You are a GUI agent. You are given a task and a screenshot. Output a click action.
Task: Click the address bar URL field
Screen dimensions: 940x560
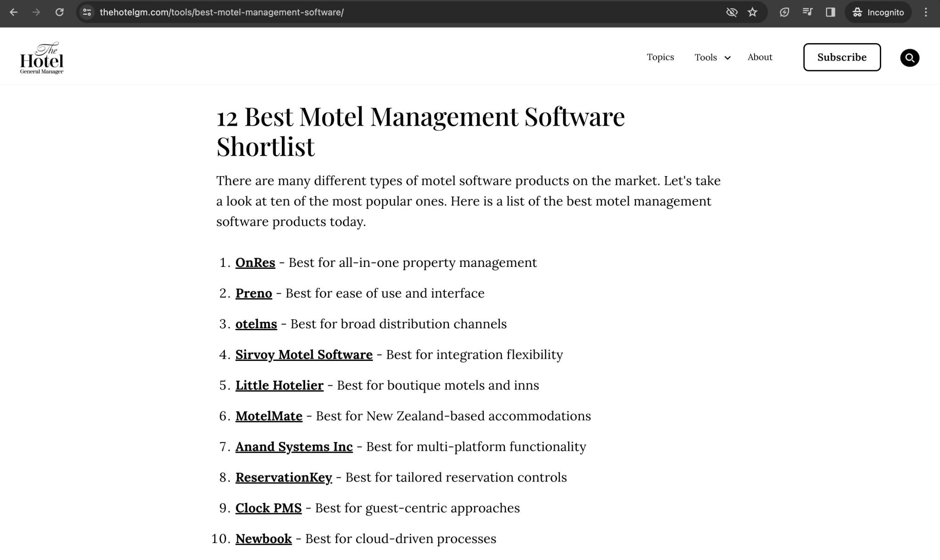(x=221, y=12)
